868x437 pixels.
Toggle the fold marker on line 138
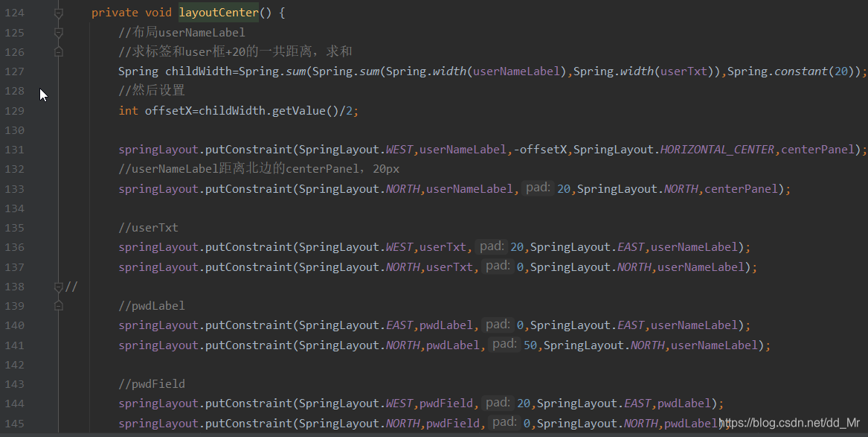[58, 287]
